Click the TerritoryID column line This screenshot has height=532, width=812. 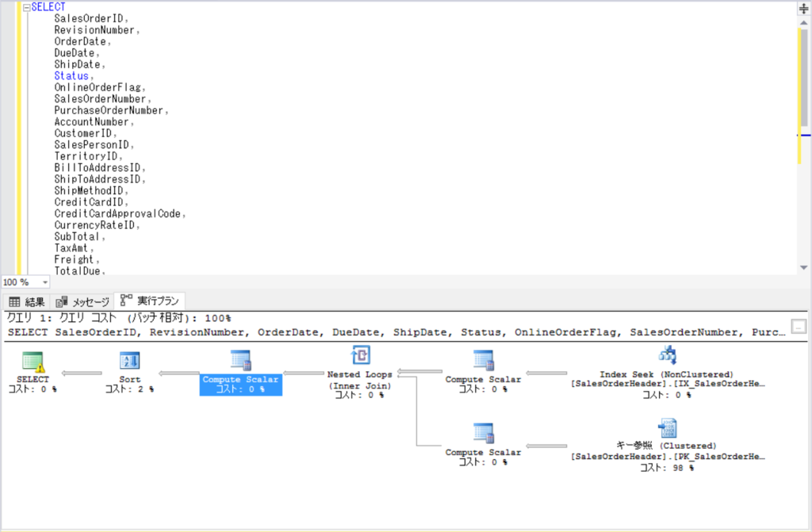click(x=88, y=156)
